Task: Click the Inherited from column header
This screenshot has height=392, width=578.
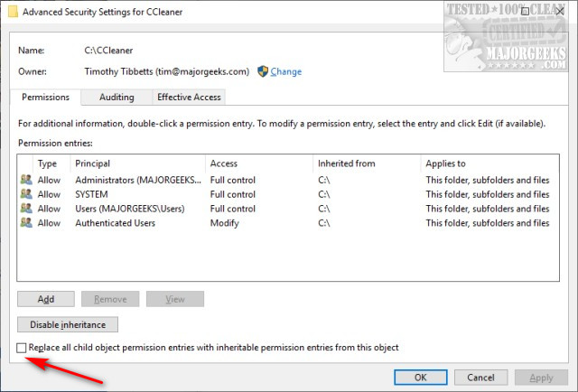Action: pos(366,163)
